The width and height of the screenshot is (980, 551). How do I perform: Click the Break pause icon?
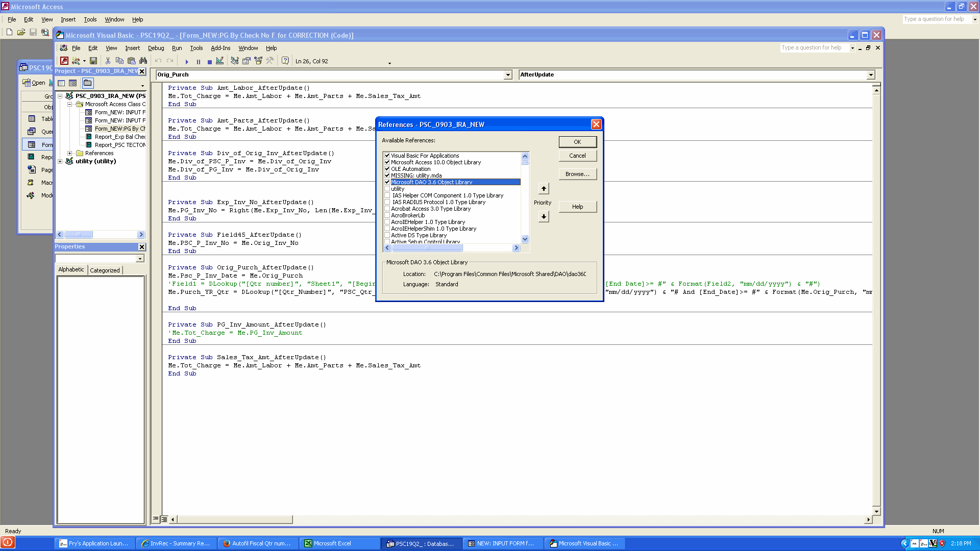click(199, 61)
